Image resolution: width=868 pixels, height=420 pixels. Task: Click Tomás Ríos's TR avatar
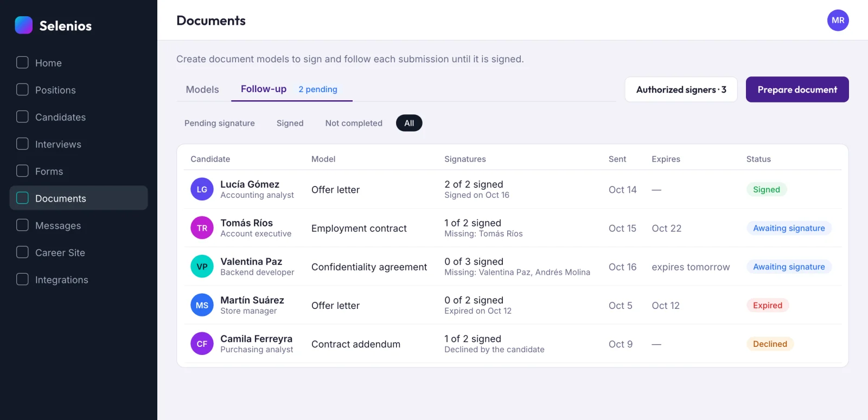(x=202, y=228)
